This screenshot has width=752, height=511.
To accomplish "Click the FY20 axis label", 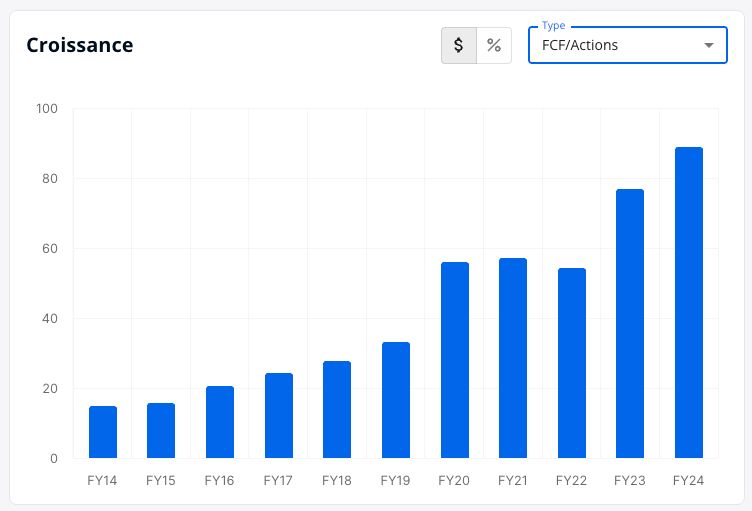I will (454, 480).
